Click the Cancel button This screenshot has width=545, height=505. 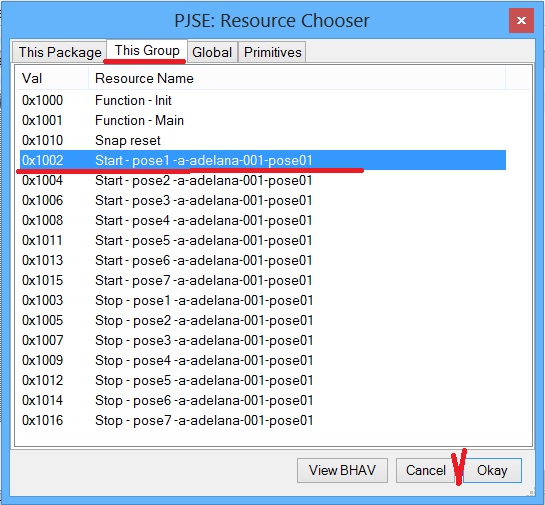(x=425, y=470)
